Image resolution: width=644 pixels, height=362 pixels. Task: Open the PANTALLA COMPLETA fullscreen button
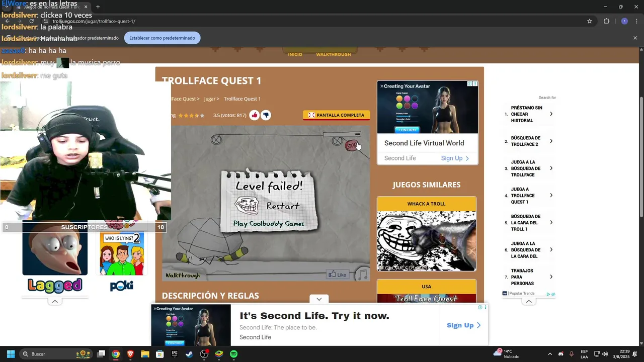[336, 115]
